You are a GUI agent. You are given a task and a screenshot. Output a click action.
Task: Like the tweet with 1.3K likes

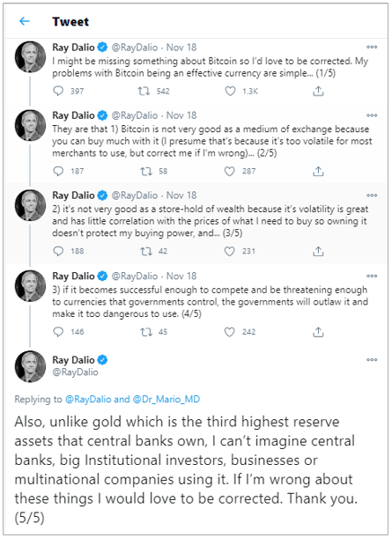tap(230, 91)
